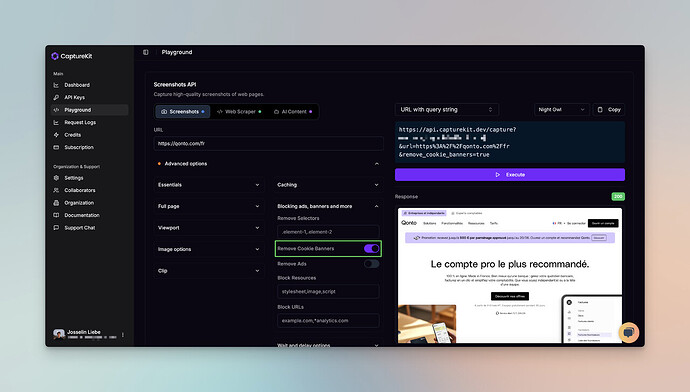Open Credits lightning icon in sidebar
This screenshot has width=690, height=392.
[x=56, y=135]
